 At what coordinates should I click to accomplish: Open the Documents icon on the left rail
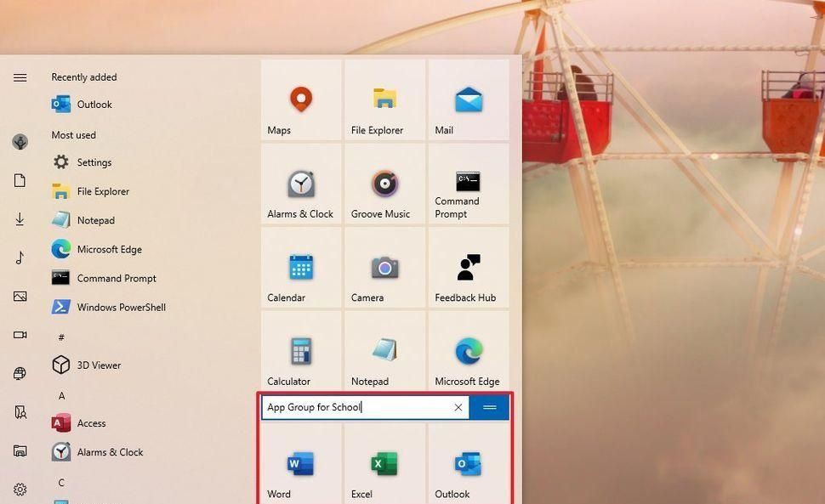coord(20,180)
